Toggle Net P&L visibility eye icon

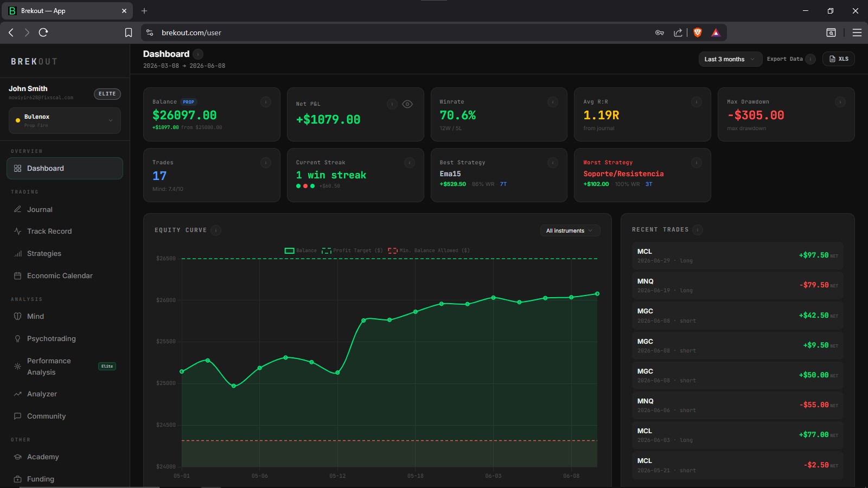(x=407, y=104)
